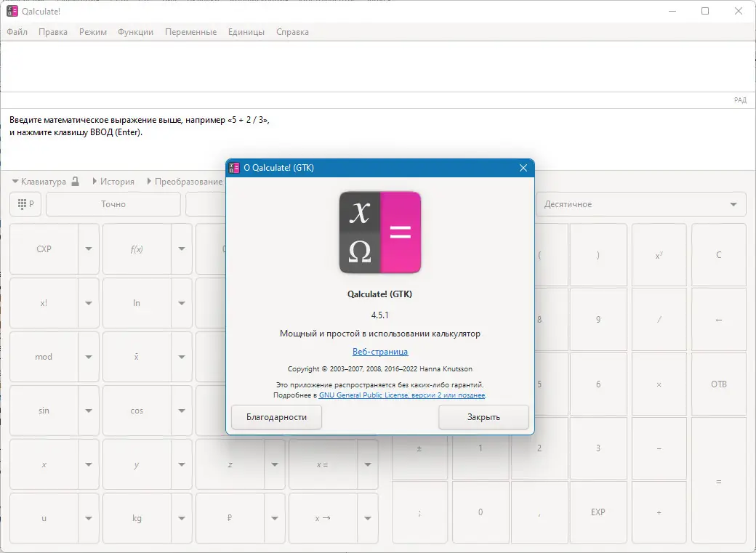This screenshot has height=553, width=756.
Task: Click the sin button
Action: tap(44, 411)
